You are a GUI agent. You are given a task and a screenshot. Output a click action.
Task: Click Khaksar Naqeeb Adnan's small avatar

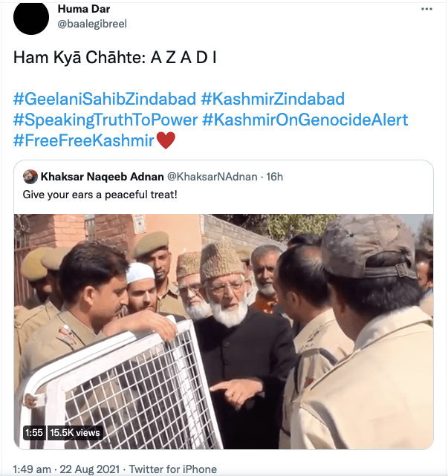[x=30, y=177]
